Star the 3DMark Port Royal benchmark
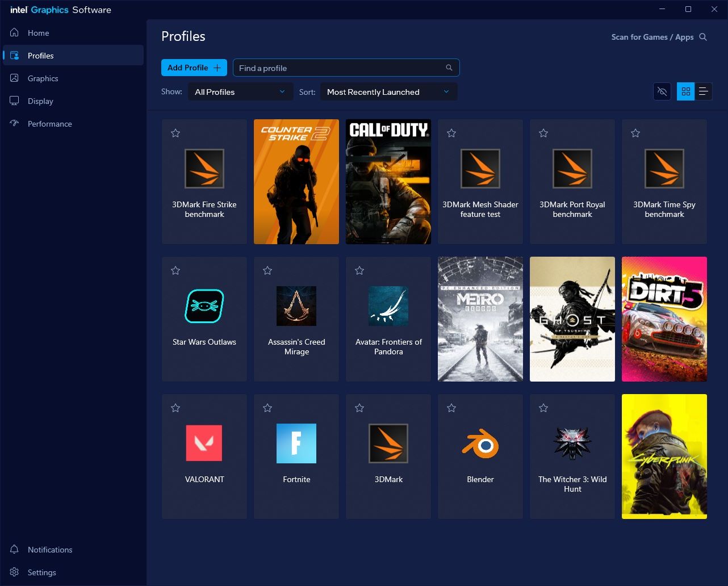 [543, 133]
